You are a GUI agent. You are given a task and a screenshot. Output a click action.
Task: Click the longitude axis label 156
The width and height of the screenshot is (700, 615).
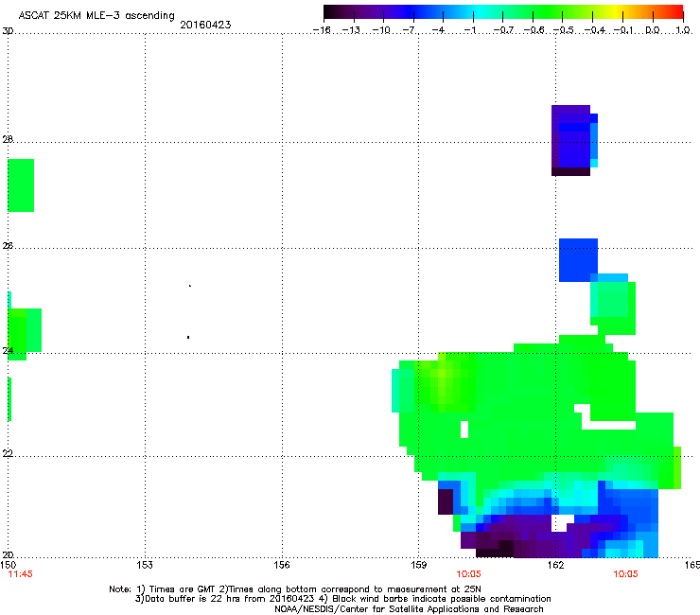(282, 565)
